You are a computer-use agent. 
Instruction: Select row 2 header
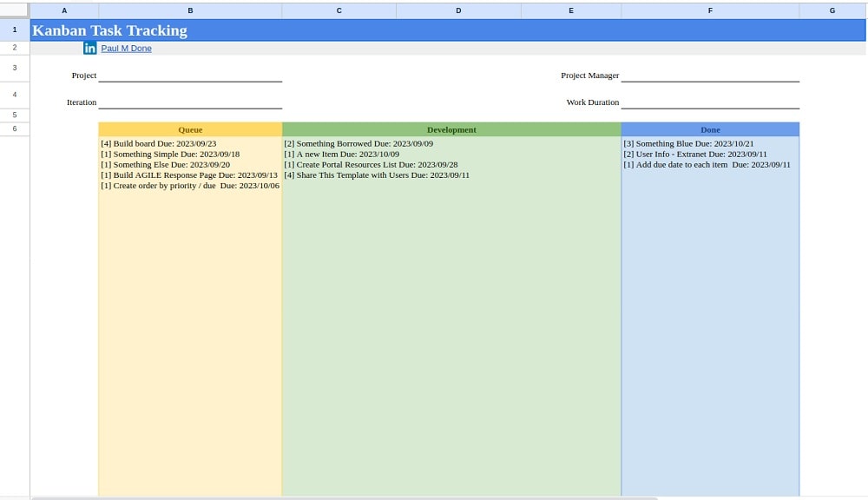pyautogui.click(x=15, y=48)
